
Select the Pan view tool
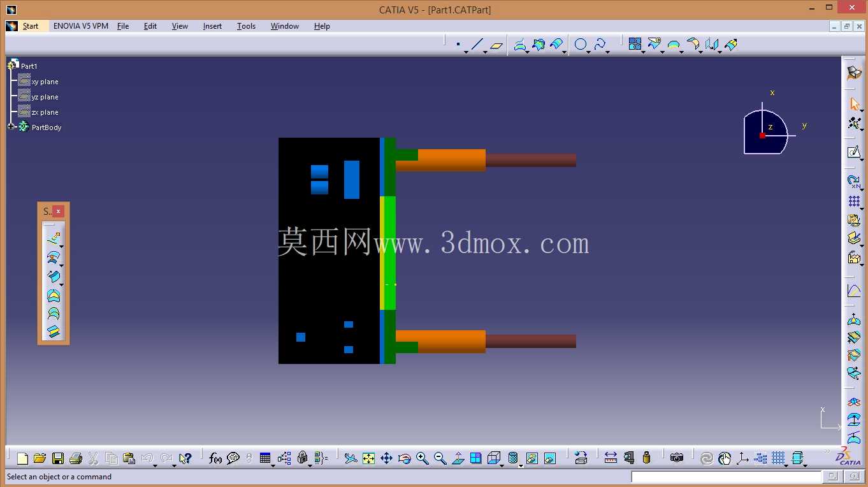click(386, 458)
